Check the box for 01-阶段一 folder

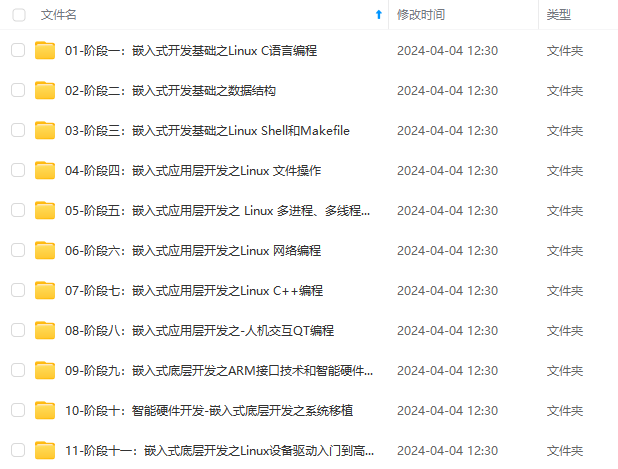coord(18,50)
